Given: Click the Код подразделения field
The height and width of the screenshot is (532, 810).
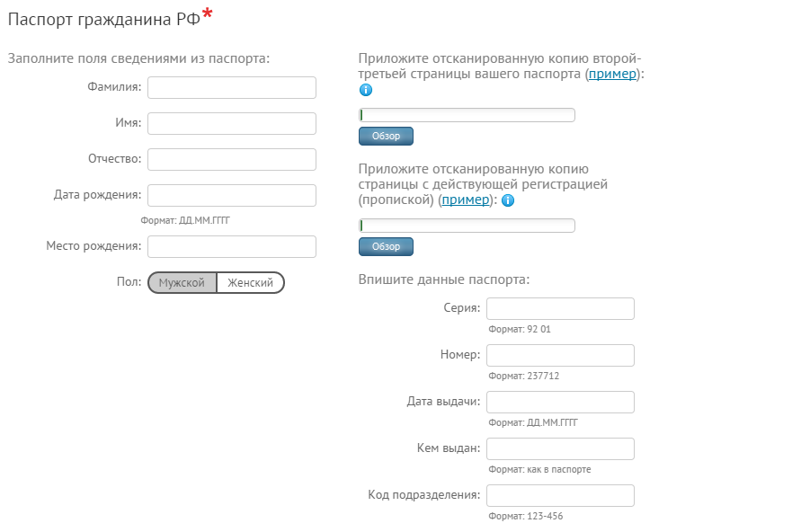Looking at the screenshot, I should coord(560,495).
